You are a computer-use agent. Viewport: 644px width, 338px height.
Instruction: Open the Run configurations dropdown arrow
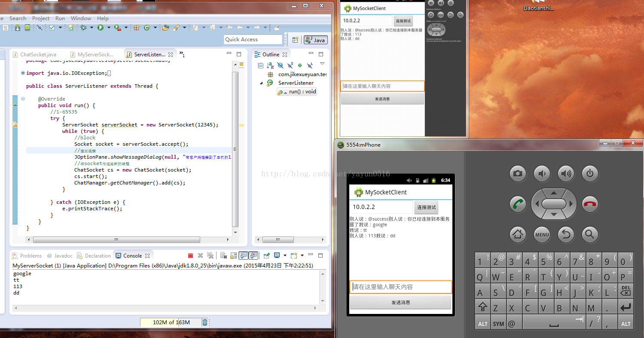(109, 28)
